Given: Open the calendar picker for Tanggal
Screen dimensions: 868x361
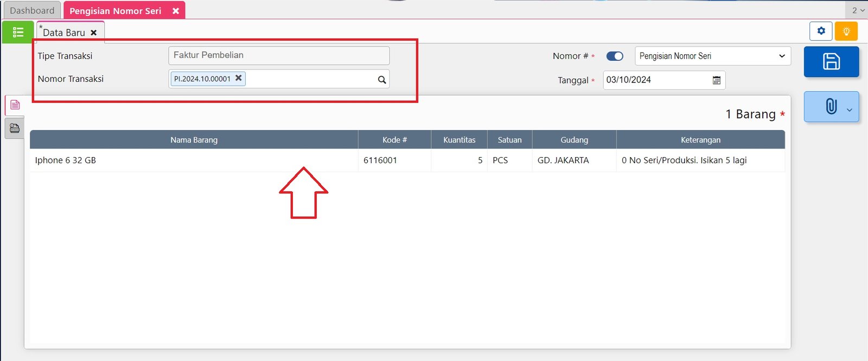Looking at the screenshot, I should pyautogui.click(x=716, y=80).
